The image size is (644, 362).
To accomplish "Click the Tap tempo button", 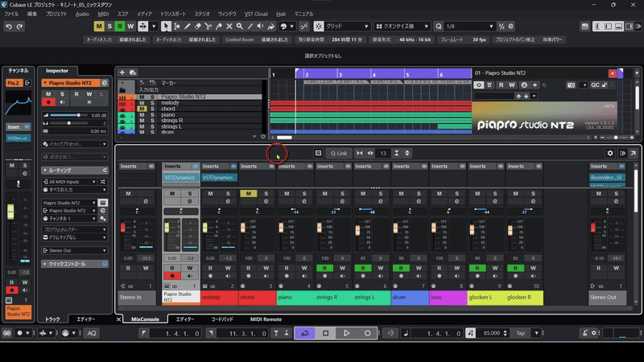I will 520,333.
